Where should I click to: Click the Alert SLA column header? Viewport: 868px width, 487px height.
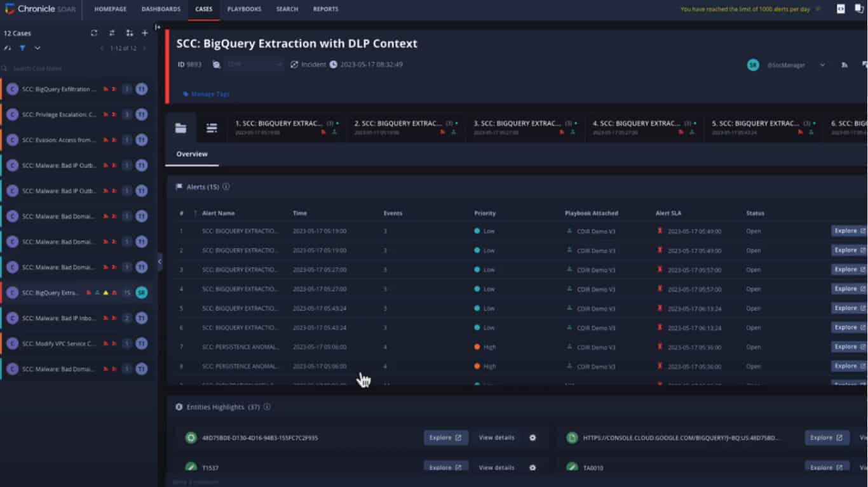668,213
